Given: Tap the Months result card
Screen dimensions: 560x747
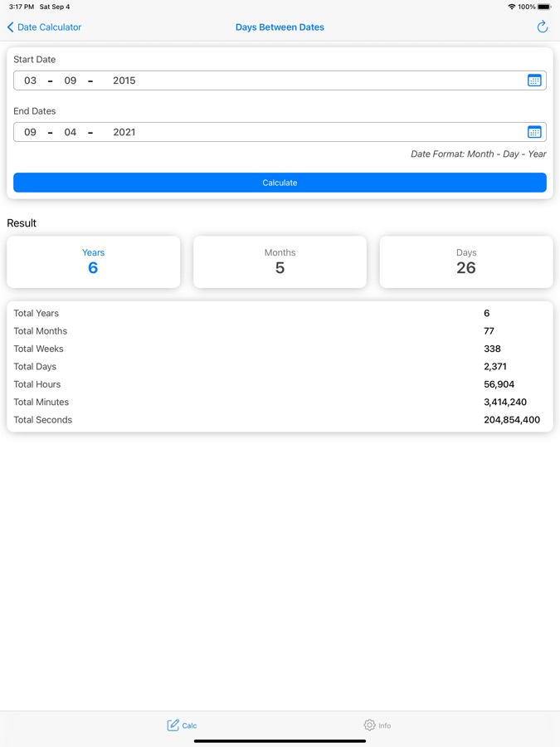Looking at the screenshot, I should tap(280, 261).
